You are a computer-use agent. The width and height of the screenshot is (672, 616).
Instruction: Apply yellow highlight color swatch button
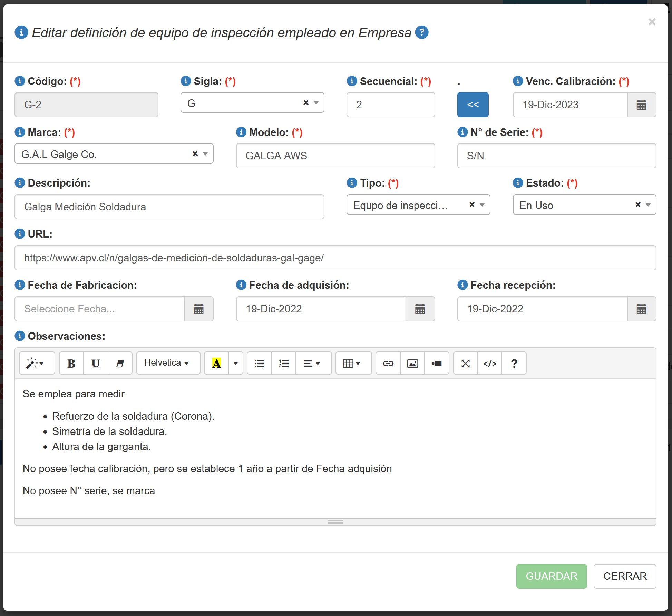(216, 364)
